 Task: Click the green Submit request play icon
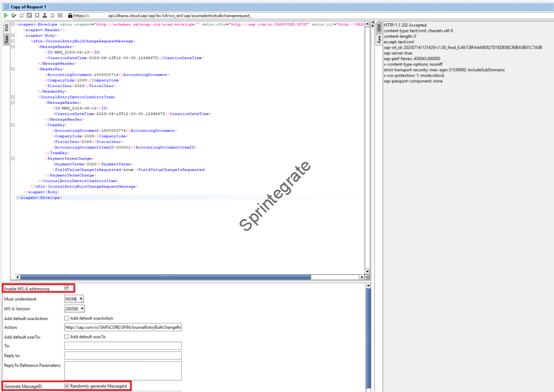point(6,16)
